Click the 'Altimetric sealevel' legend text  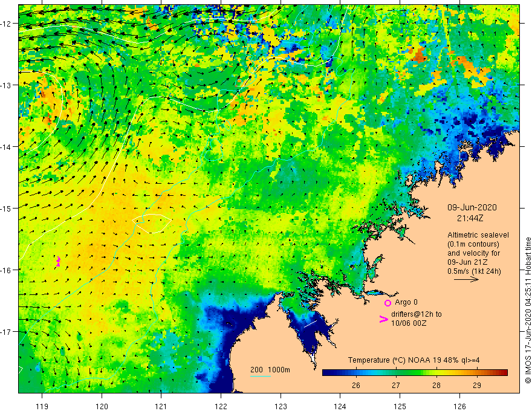(x=478, y=235)
